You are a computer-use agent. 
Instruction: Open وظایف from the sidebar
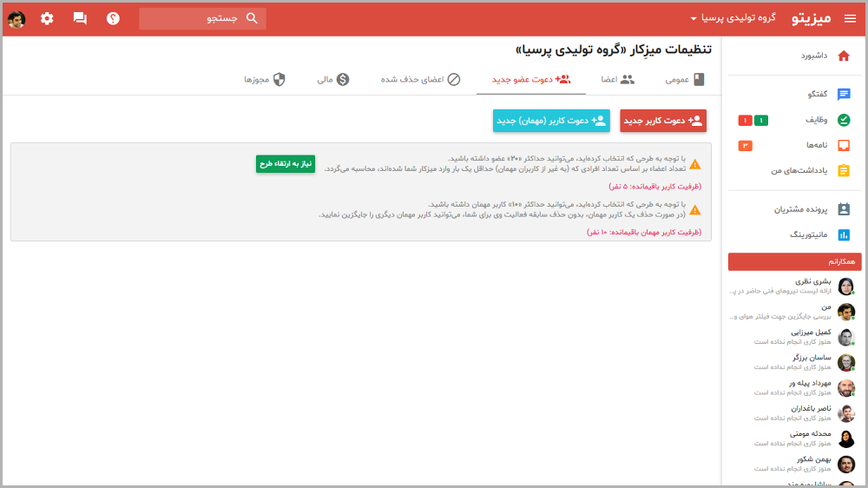(x=817, y=120)
